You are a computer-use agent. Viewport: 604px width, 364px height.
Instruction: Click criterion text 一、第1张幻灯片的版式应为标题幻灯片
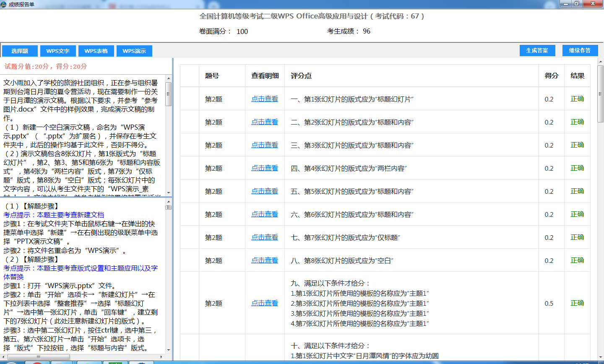tap(352, 99)
